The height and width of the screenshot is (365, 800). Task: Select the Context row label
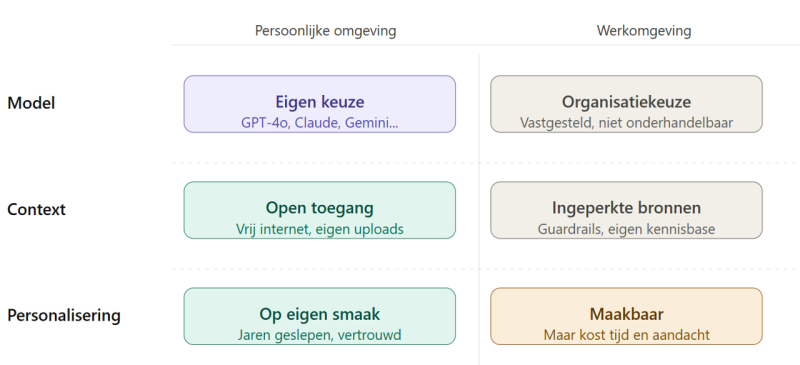(x=36, y=209)
